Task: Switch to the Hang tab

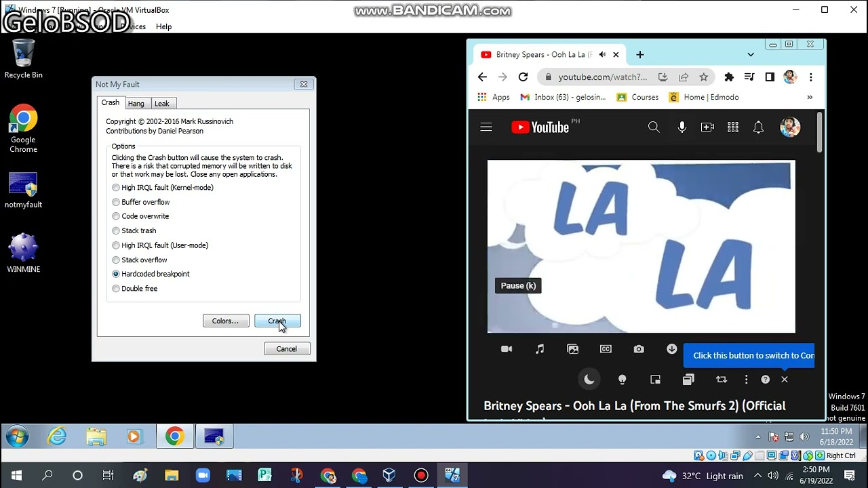Action: [x=136, y=104]
